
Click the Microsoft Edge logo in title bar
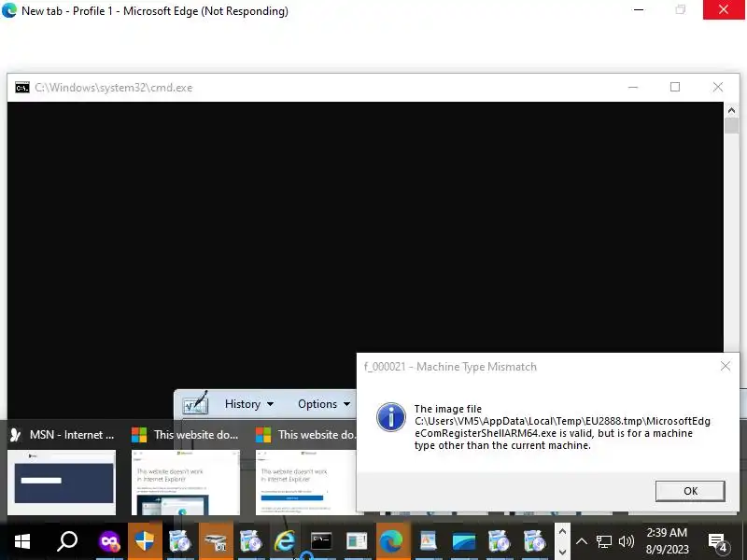pyautogui.click(x=9, y=10)
